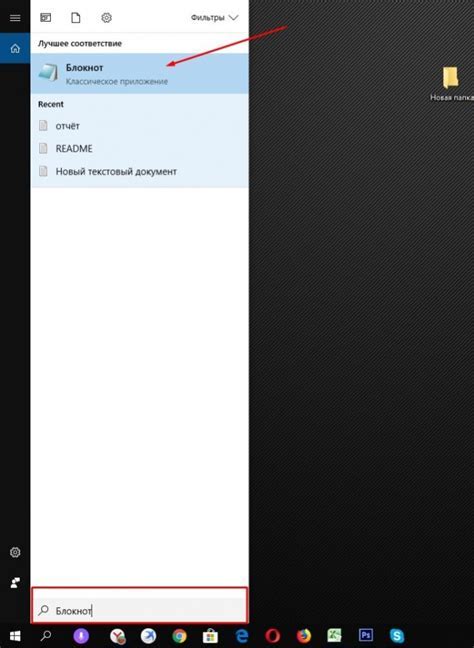
Task: Open the Фильтры dropdown
Action: click(x=214, y=18)
